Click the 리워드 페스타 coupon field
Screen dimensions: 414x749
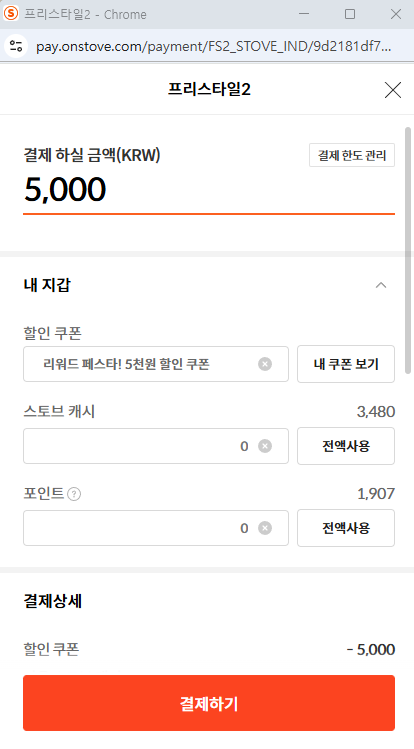point(156,364)
